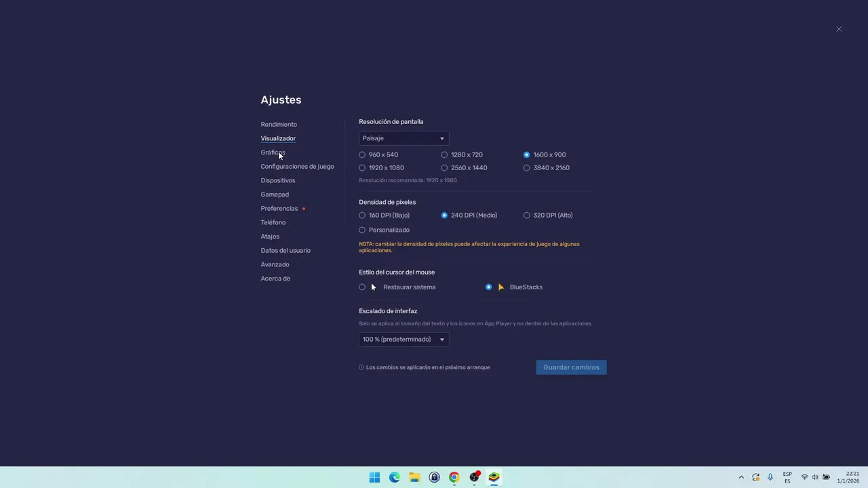Image resolution: width=868 pixels, height=488 pixels.
Task: Click the sync update tray icon
Action: 755,477
